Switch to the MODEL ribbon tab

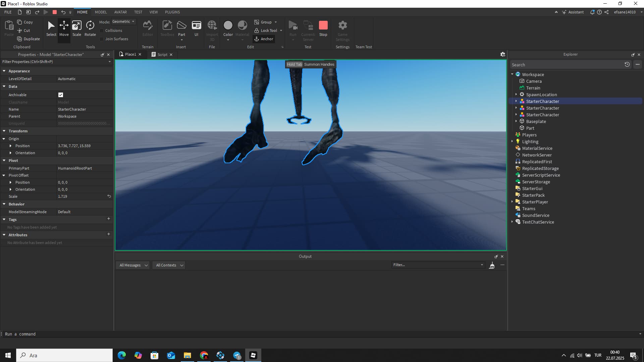tap(101, 12)
